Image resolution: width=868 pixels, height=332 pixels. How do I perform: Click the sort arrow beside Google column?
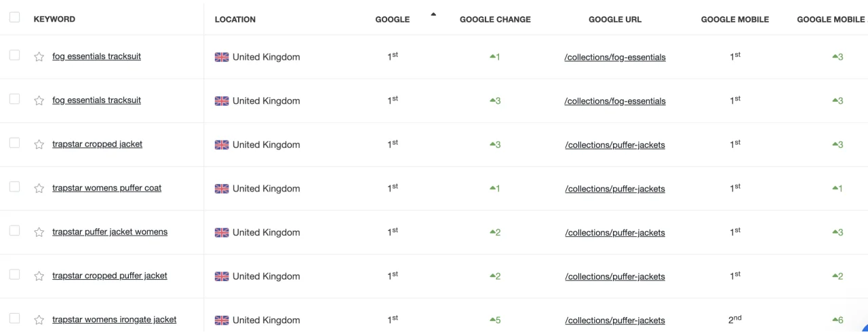pyautogui.click(x=433, y=14)
